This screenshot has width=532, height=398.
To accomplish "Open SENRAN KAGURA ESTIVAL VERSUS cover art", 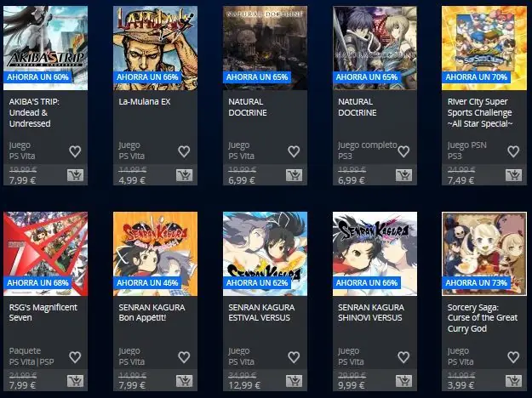I will pos(265,253).
